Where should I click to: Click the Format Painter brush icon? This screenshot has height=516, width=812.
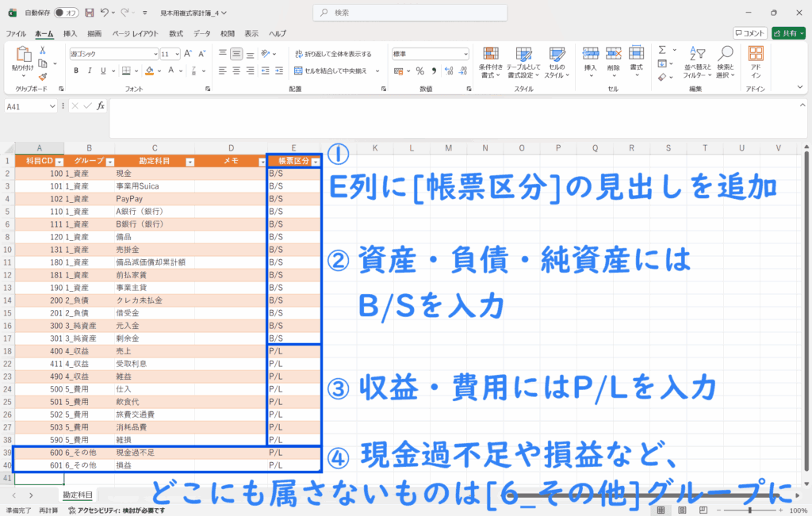(x=43, y=77)
